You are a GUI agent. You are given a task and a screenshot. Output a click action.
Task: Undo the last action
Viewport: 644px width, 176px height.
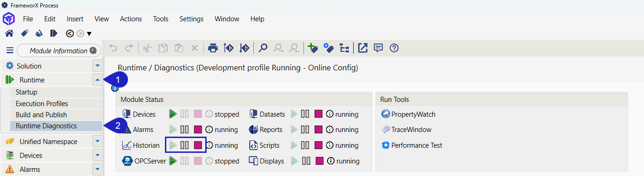point(114,48)
